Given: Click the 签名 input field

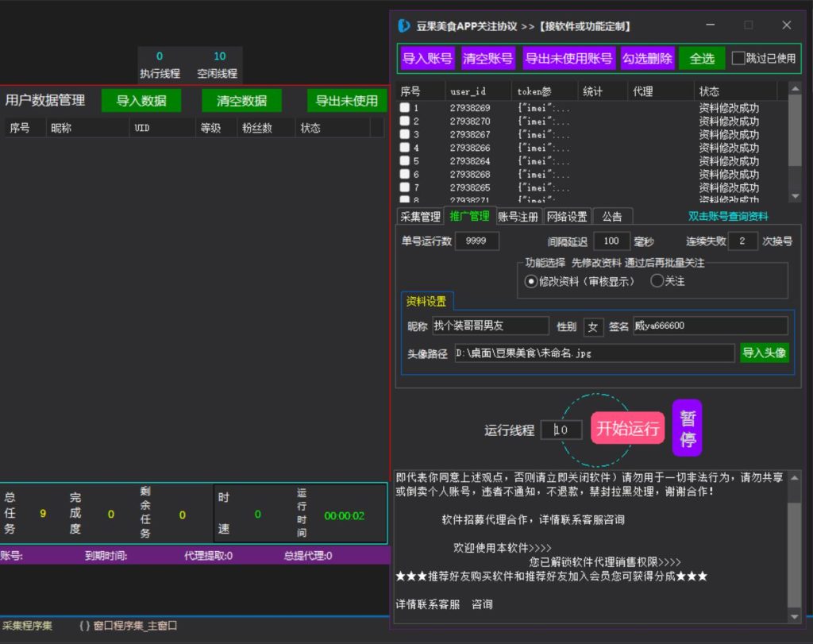Looking at the screenshot, I should (711, 326).
